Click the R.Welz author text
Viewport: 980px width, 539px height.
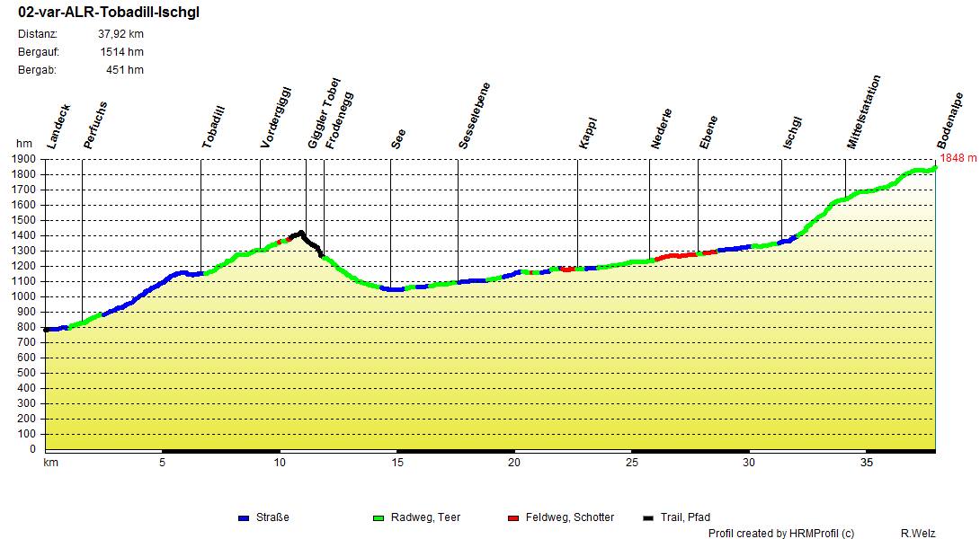(917, 534)
